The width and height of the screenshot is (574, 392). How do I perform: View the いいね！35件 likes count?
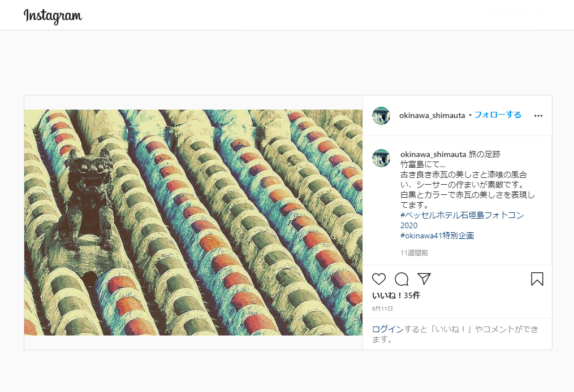(396, 295)
